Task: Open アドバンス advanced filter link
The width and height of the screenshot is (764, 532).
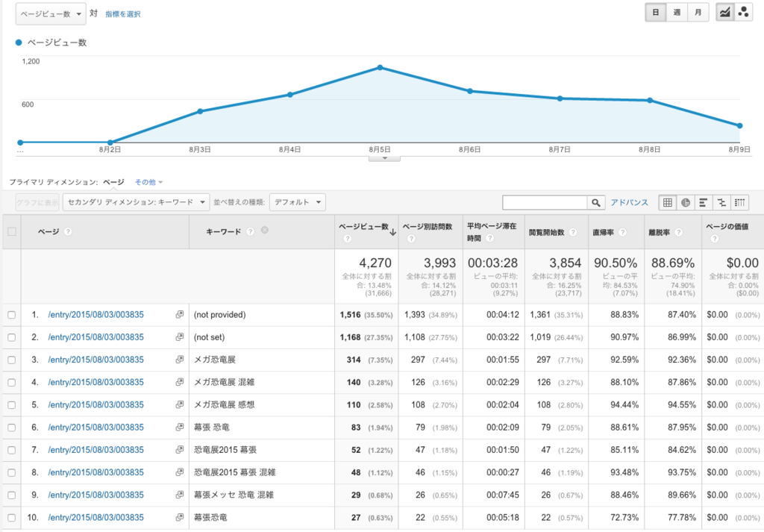Action: click(x=630, y=203)
